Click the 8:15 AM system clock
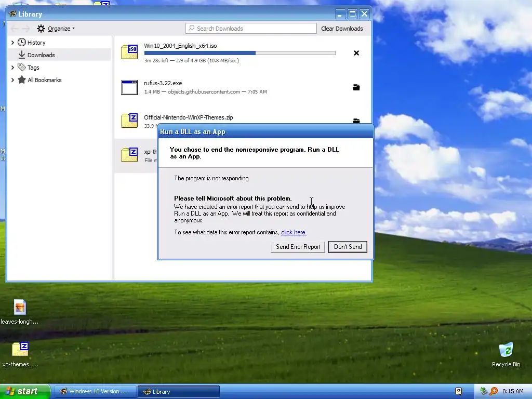Viewport: 532px width, 399px height. [513, 391]
